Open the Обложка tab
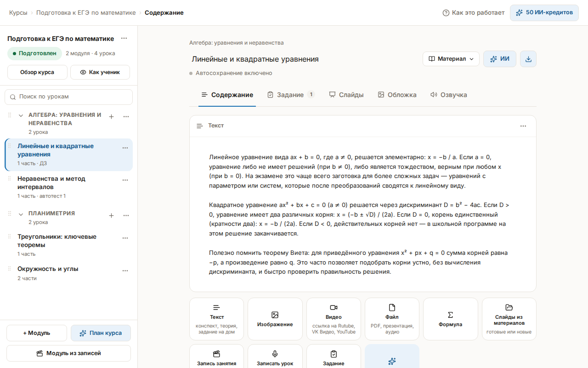 point(397,95)
